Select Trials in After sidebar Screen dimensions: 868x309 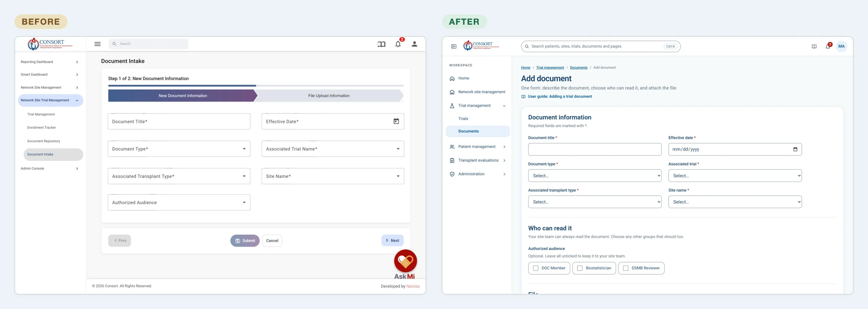coord(463,118)
